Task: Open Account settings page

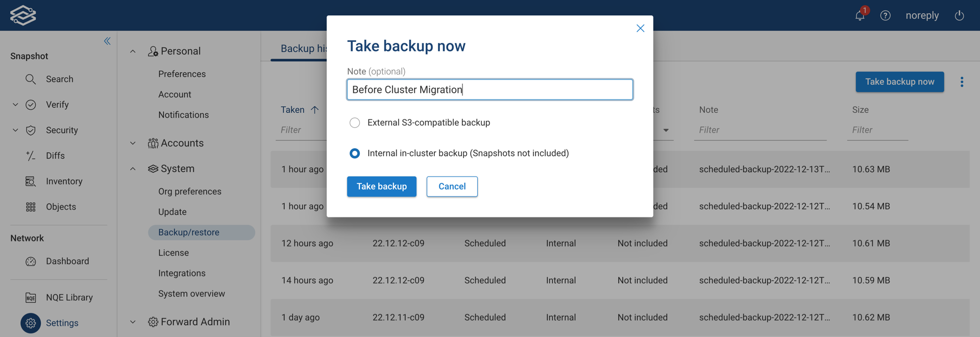Action: (x=175, y=94)
